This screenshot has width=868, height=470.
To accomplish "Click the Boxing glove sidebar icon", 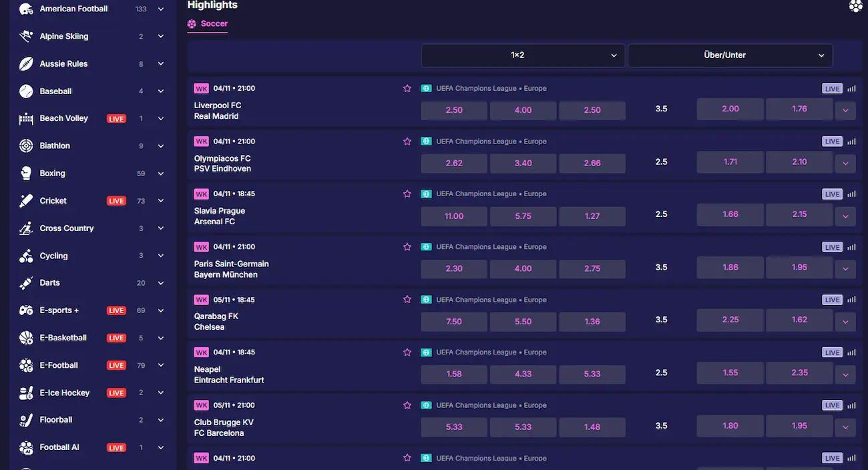I will tap(26, 174).
